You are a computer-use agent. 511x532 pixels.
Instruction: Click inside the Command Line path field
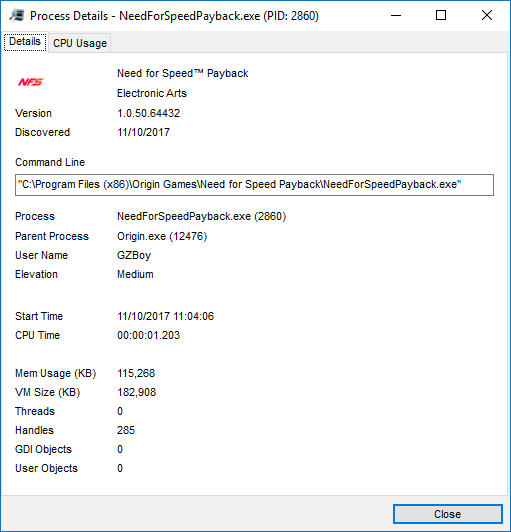point(254,185)
